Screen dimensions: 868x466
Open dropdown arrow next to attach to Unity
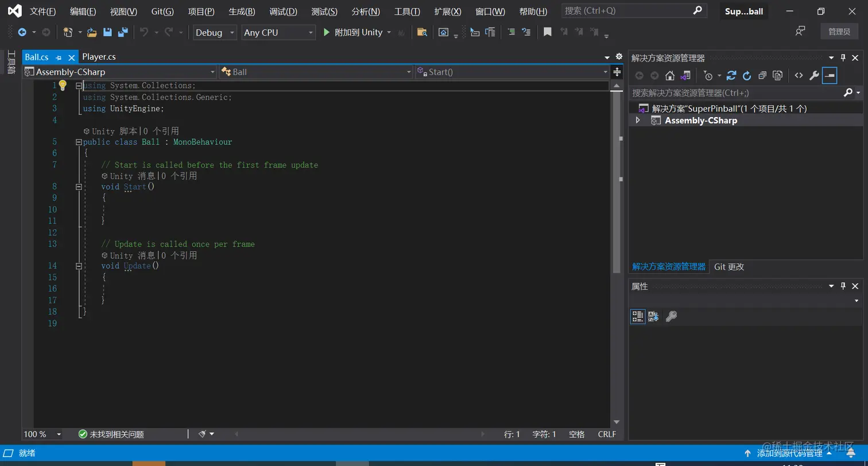pos(389,32)
